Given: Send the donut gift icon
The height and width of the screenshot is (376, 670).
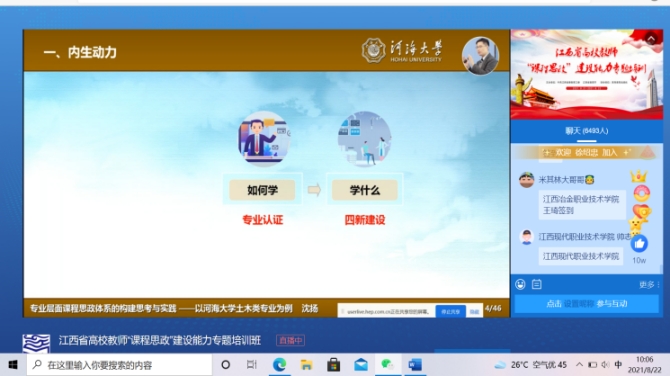Looking at the screenshot, I should pos(641,194).
